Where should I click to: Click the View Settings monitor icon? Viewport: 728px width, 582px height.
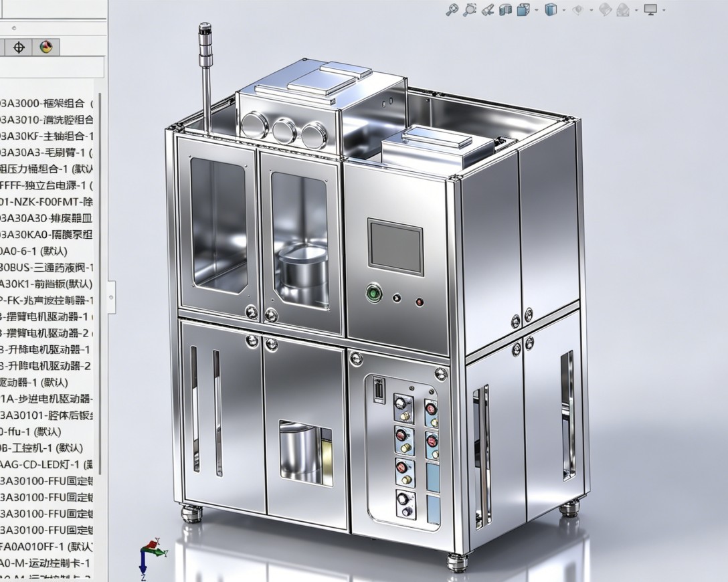(x=651, y=9)
